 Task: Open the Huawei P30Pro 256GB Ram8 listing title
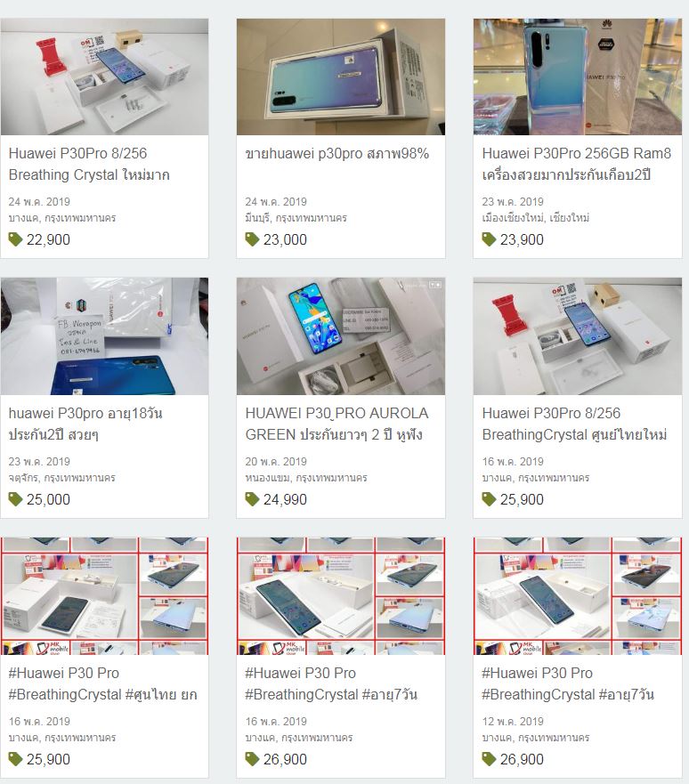click(x=577, y=164)
